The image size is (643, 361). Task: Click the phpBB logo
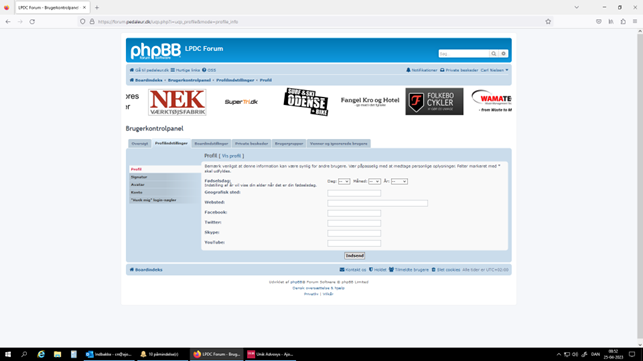point(155,51)
